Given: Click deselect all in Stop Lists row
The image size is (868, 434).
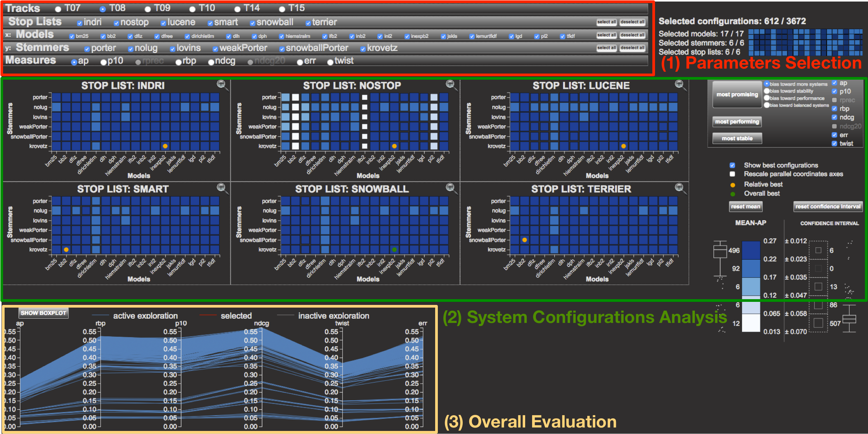Looking at the screenshot, I should (x=632, y=22).
